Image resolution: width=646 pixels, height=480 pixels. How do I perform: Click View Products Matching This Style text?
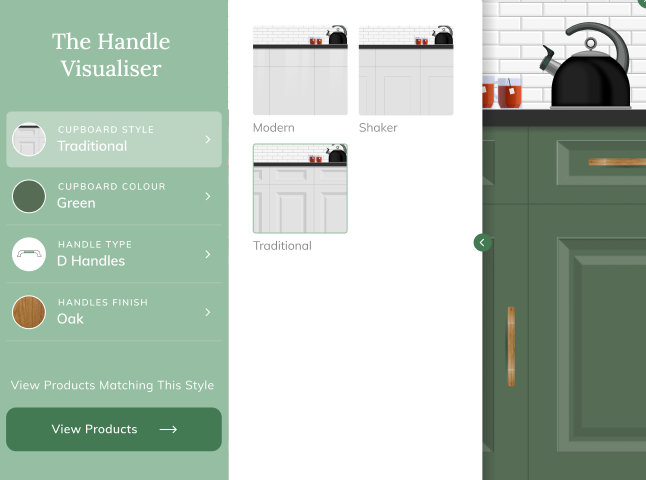tap(112, 385)
